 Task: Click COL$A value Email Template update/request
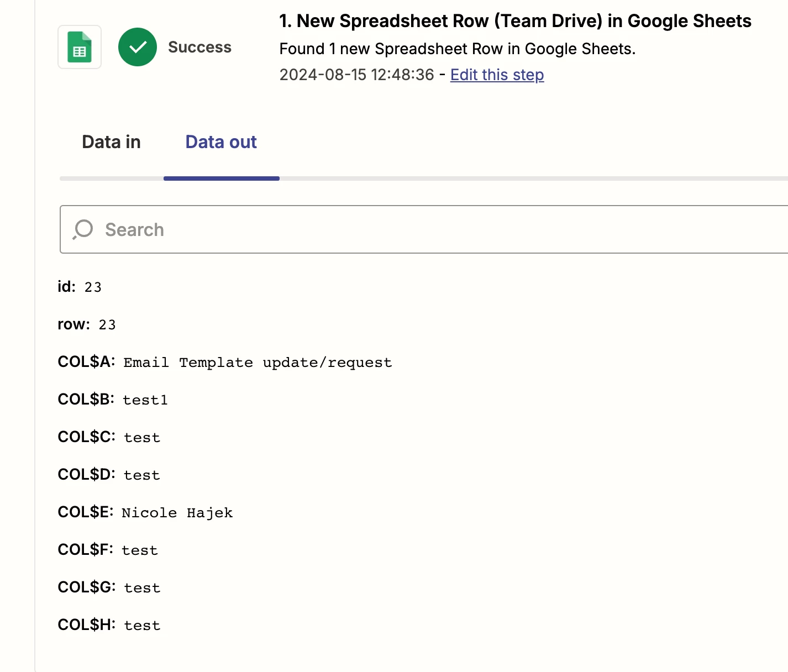click(x=258, y=363)
